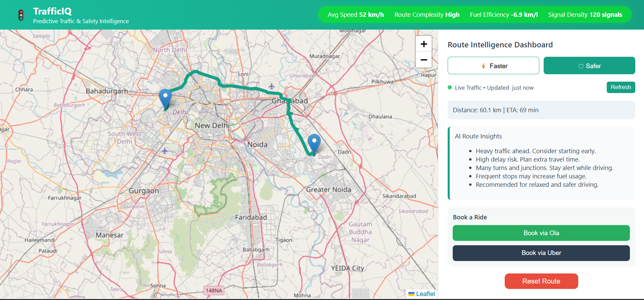Click the Muradnagar label on map
The height and width of the screenshot is (300, 644).
click(325, 56)
